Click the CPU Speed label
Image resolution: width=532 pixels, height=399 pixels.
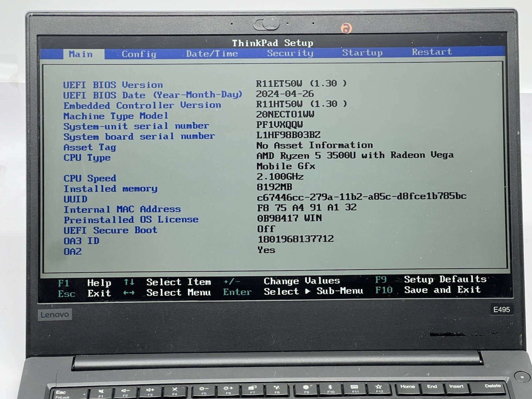click(x=90, y=179)
